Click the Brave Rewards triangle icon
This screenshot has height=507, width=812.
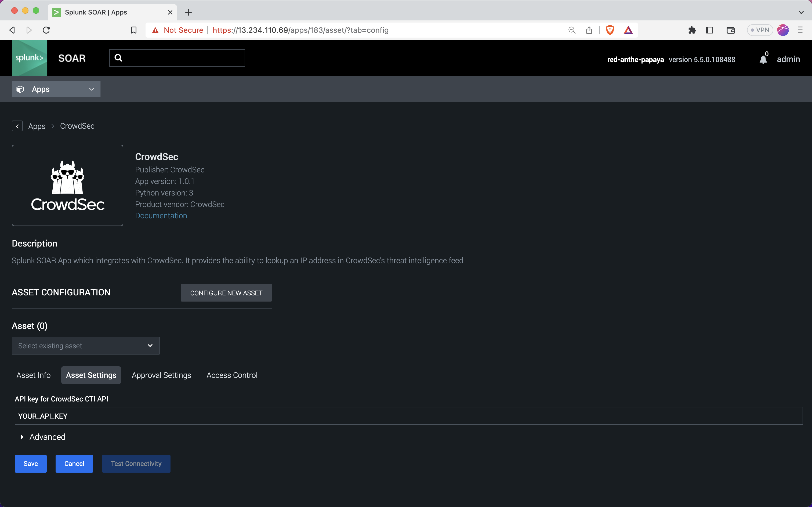click(x=628, y=30)
